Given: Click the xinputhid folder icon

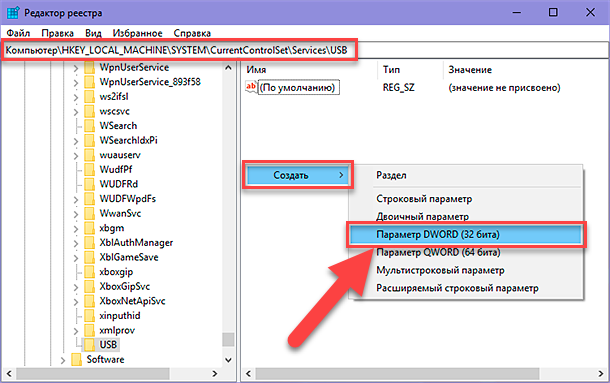Looking at the screenshot, I should click(89, 315).
